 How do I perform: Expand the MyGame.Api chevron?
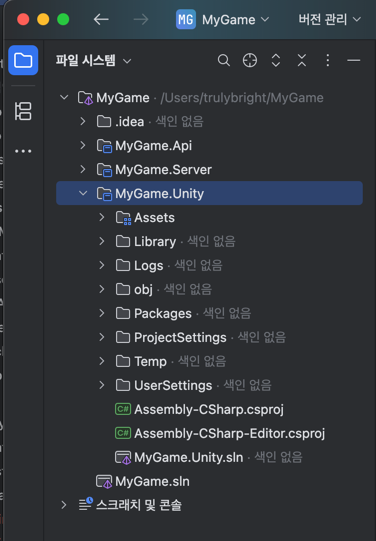(83, 145)
